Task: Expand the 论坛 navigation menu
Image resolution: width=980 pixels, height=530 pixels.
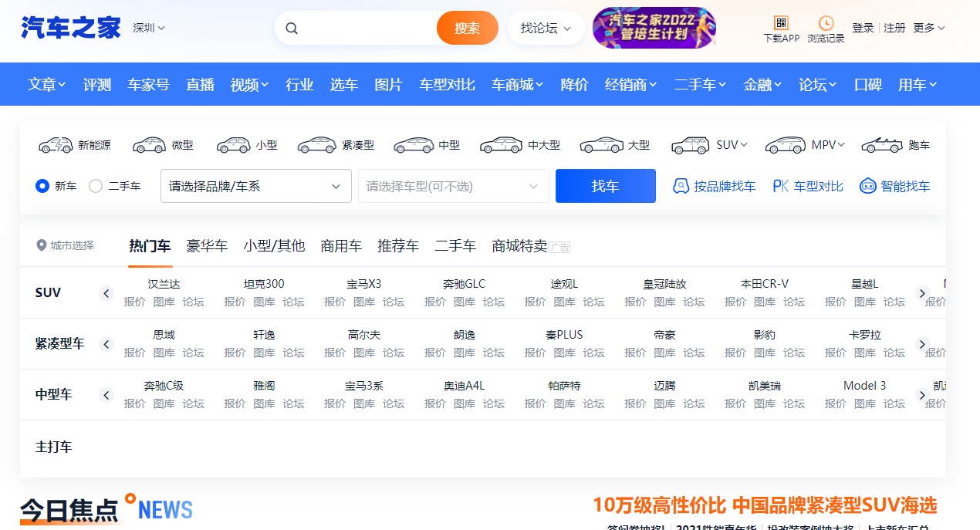Action: click(x=818, y=85)
